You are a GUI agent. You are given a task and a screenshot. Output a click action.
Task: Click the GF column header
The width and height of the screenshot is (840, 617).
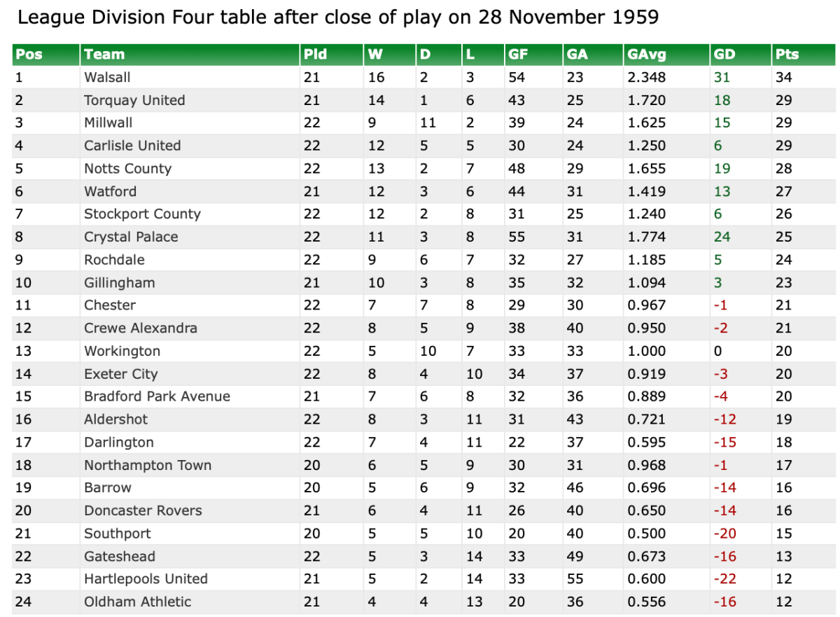tap(517, 55)
